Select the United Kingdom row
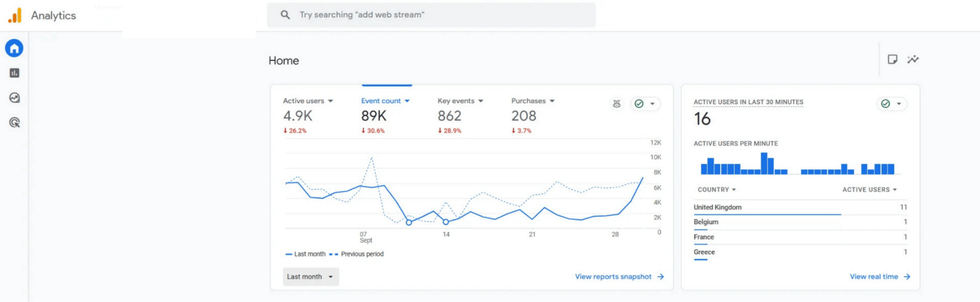980x302 pixels. coord(800,208)
